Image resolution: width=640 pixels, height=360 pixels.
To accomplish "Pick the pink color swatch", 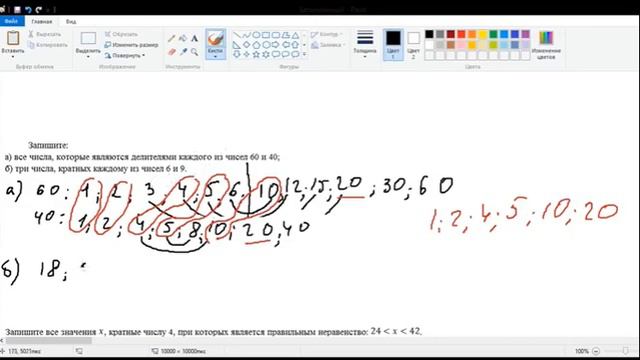I will pyautogui.click(x=461, y=44).
